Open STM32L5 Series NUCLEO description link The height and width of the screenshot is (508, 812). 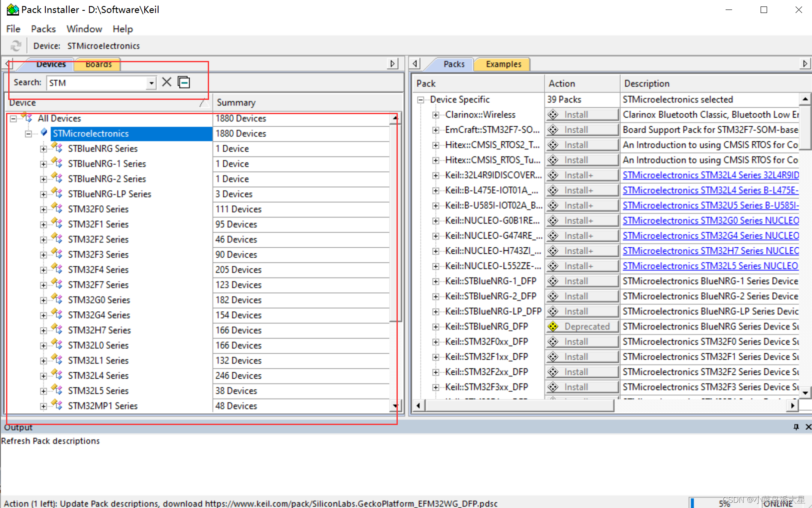tap(710, 266)
